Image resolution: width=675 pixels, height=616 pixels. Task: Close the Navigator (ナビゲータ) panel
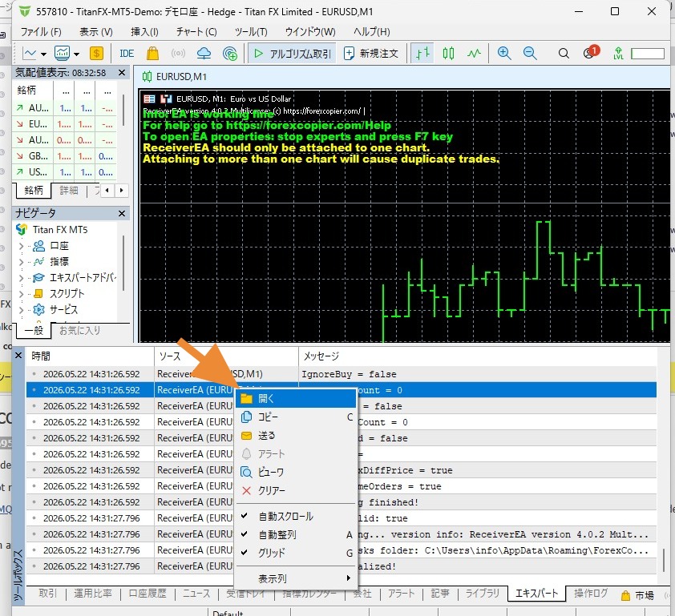[122, 213]
